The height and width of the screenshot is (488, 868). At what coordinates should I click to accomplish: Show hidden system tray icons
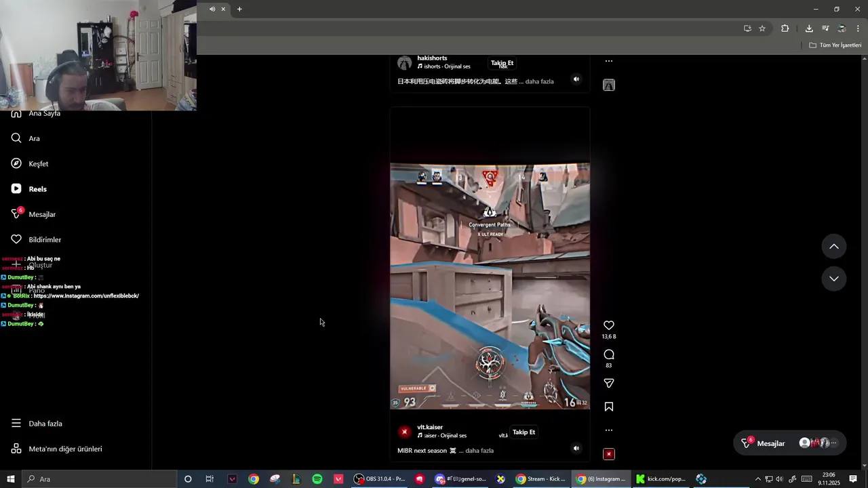click(757, 479)
